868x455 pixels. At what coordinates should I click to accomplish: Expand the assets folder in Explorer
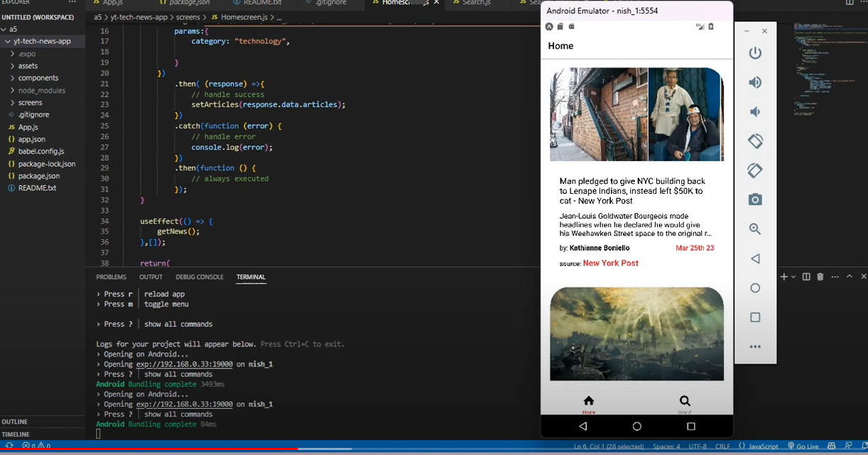pyautogui.click(x=28, y=66)
